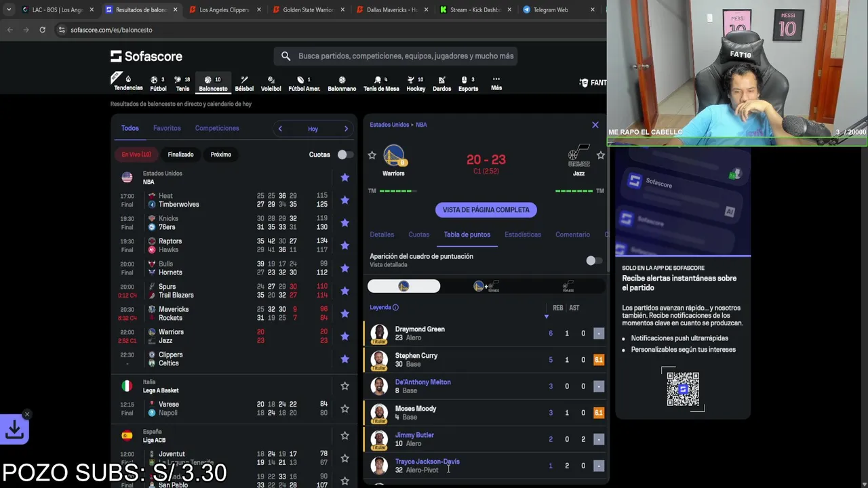
Task: Click the Sofascore search field
Action: [x=395, y=56]
